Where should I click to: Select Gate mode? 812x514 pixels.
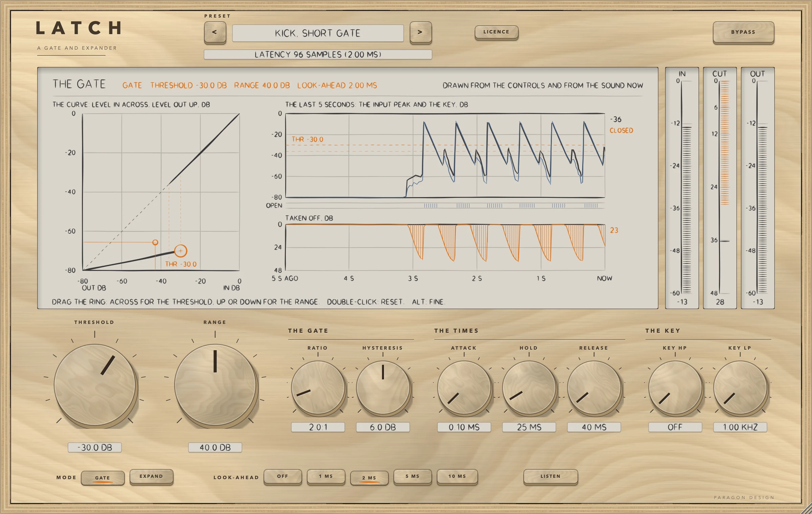[x=103, y=478]
